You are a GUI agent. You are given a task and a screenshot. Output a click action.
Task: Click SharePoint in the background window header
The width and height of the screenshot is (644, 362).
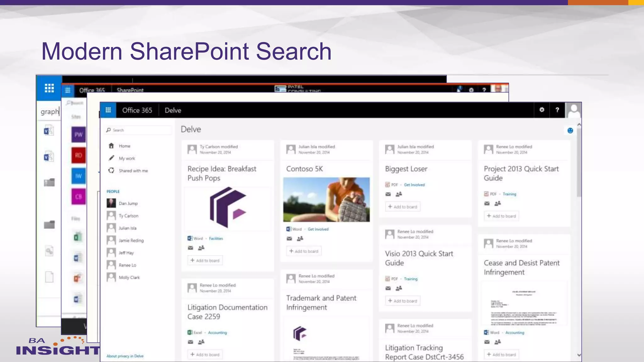click(x=130, y=90)
